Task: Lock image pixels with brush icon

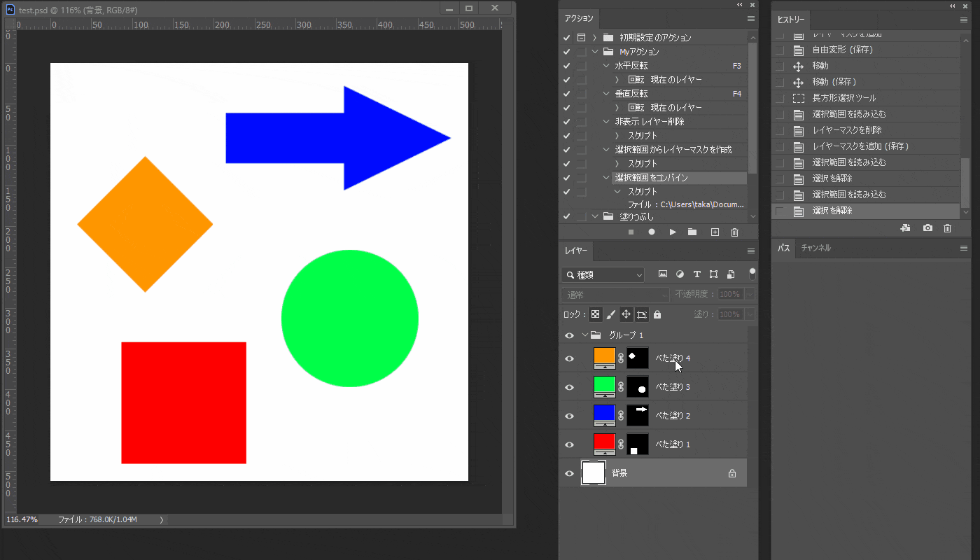Action: coord(610,314)
